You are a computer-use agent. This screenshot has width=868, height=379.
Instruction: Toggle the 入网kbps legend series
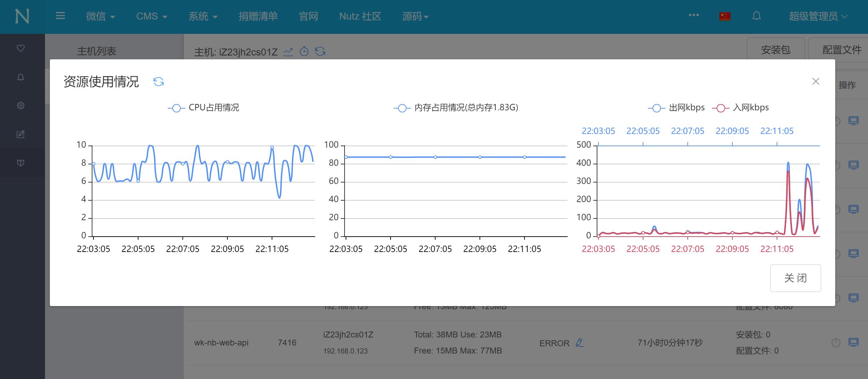coord(740,108)
